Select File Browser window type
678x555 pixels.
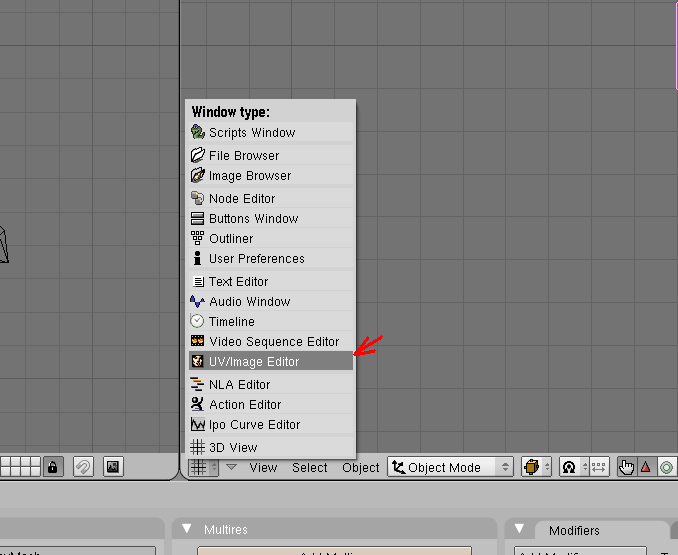(271, 155)
